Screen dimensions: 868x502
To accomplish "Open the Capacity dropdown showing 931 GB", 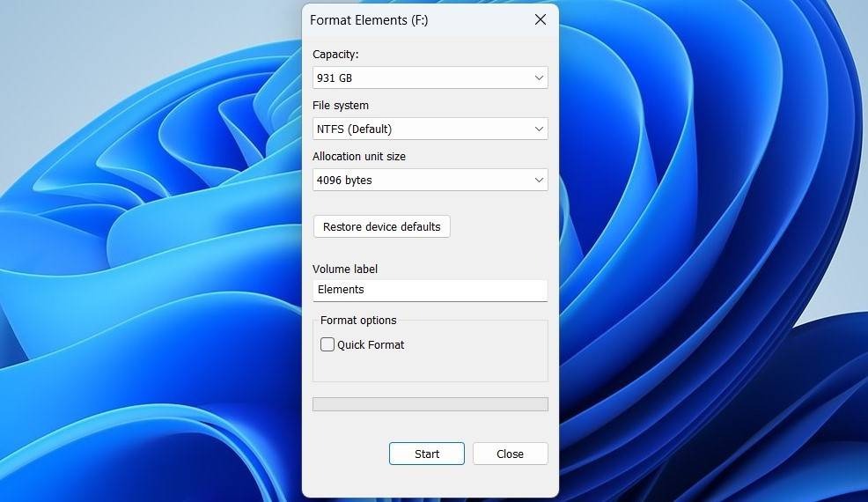I will tap(430, 78).
